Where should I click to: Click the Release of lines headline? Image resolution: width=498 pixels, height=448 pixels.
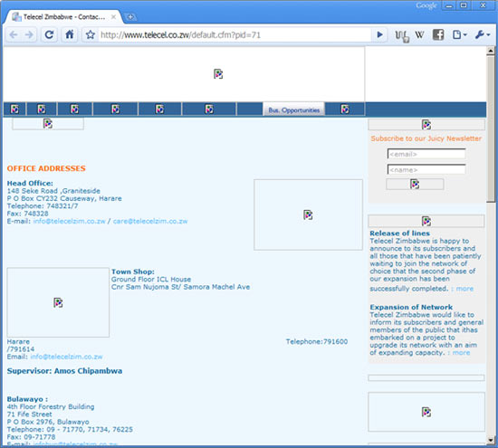coord(399,234)
